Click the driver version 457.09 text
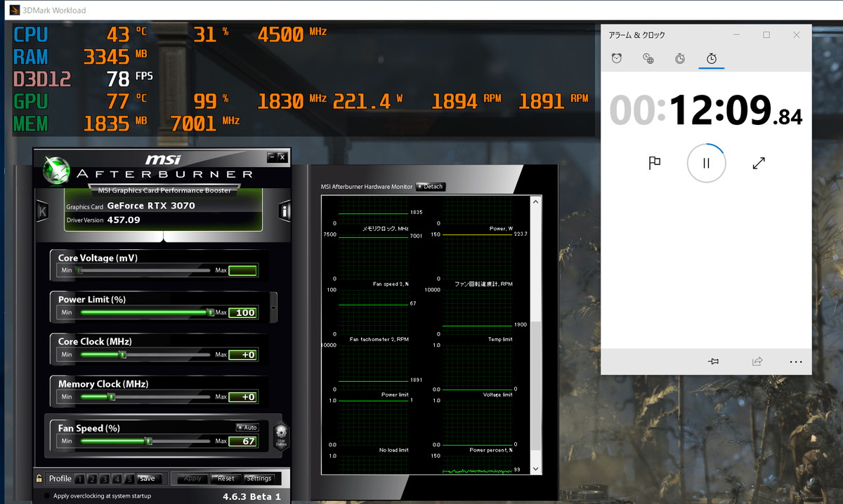The height and width of the screenshot is (504, 843). [124, 220]
